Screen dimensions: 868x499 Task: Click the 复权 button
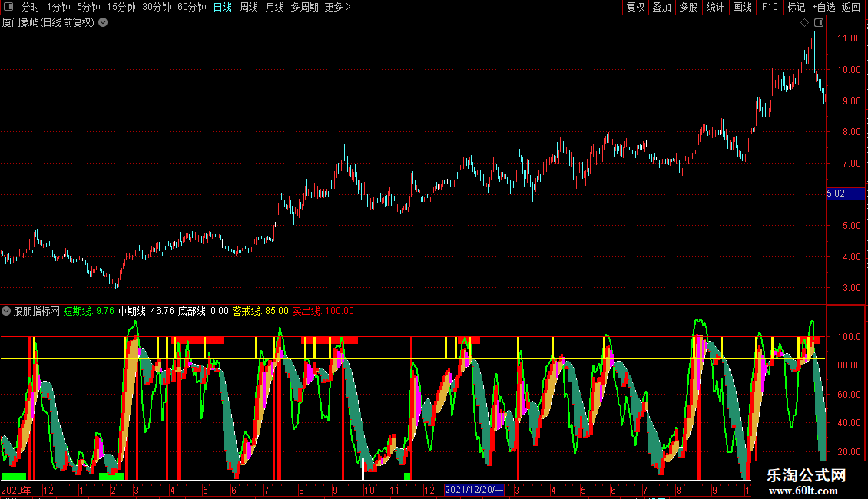(635, 7)
